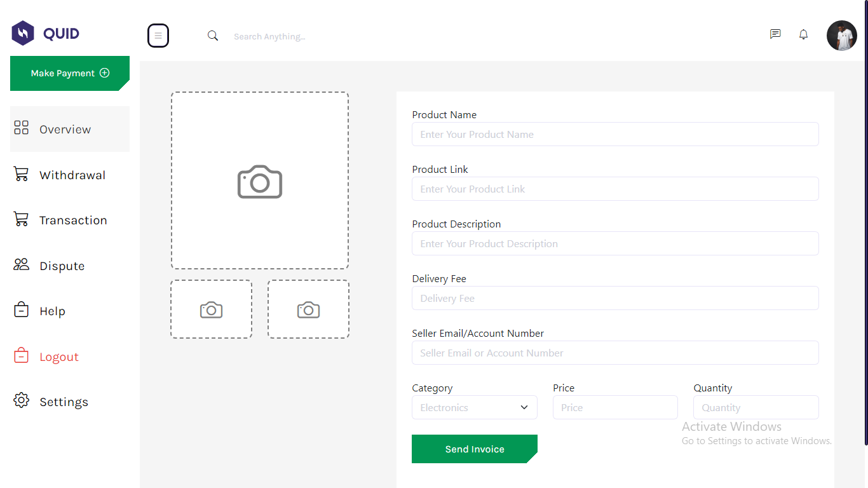Open the search with the magnifier icon
This screenshot has height=488, width=868.
click(212, 36)
